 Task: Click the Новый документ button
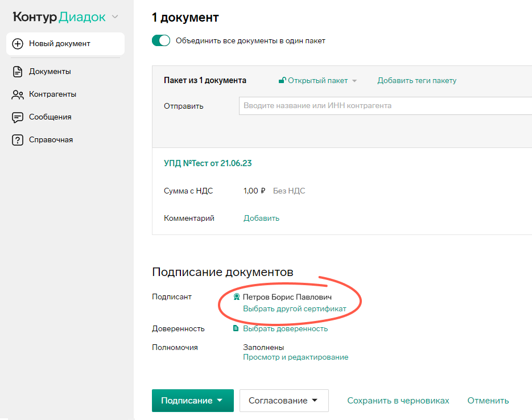pyautogui.click(x=65, y=44)
